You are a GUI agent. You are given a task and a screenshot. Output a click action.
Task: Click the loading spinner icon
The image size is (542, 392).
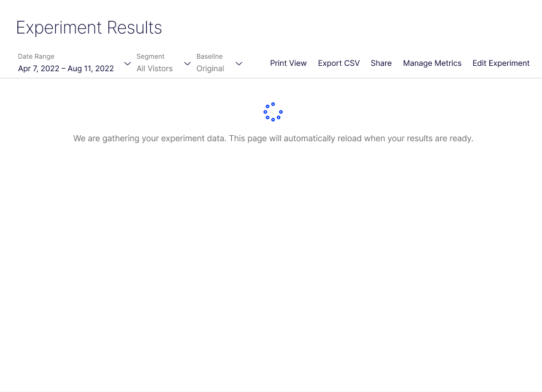(x=273, y=112)
